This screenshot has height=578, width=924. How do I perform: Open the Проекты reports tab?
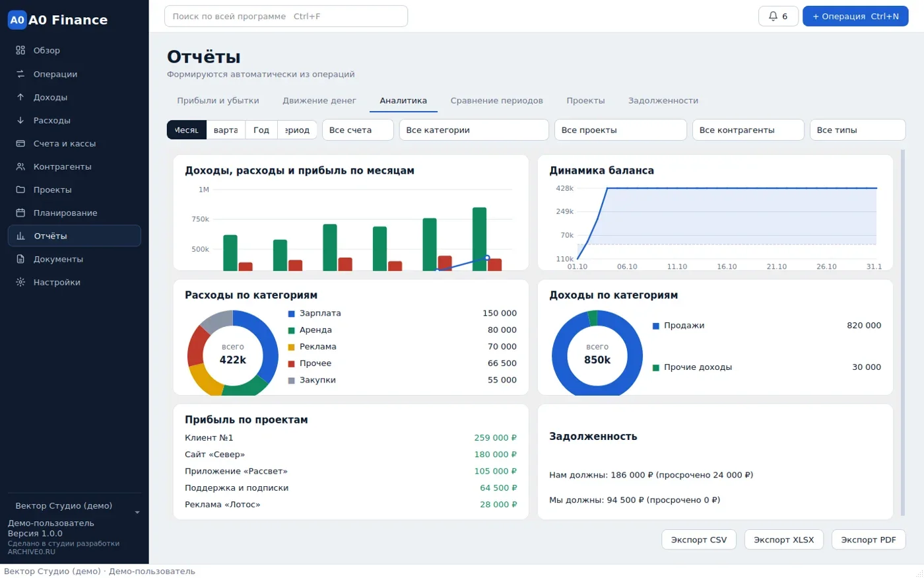coord(585,100)
